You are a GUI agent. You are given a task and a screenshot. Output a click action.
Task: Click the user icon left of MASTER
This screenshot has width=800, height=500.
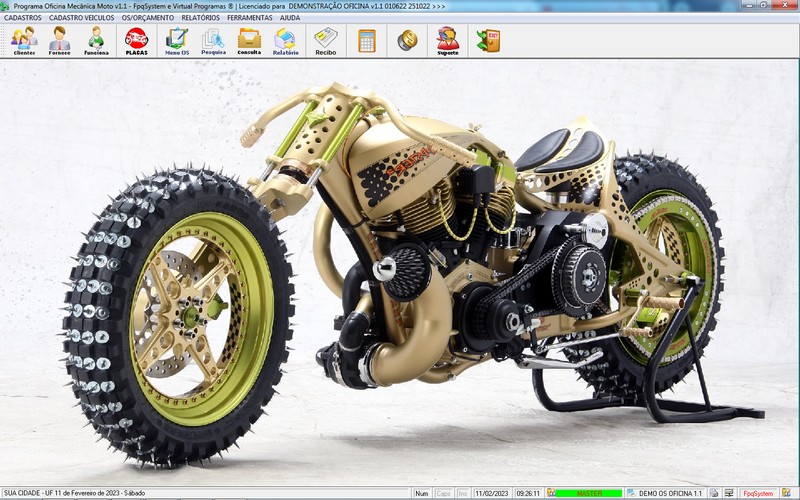551,493
